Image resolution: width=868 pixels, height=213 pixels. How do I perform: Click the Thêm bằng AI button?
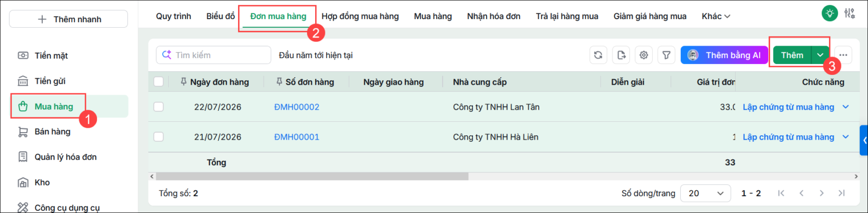point(724,55)
